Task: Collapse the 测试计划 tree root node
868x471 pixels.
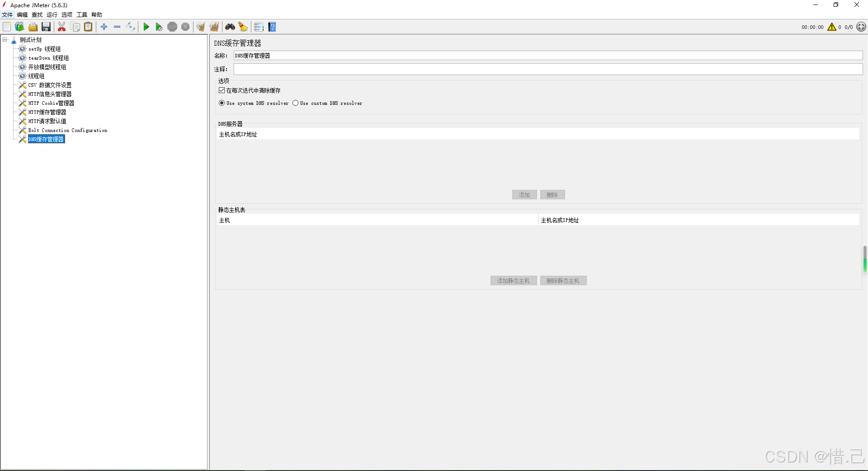Action: tap(5, 40)
